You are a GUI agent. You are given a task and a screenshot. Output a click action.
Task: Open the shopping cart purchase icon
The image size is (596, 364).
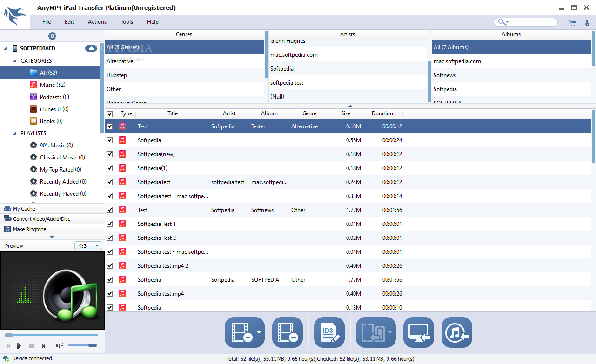tap(572, 22)
